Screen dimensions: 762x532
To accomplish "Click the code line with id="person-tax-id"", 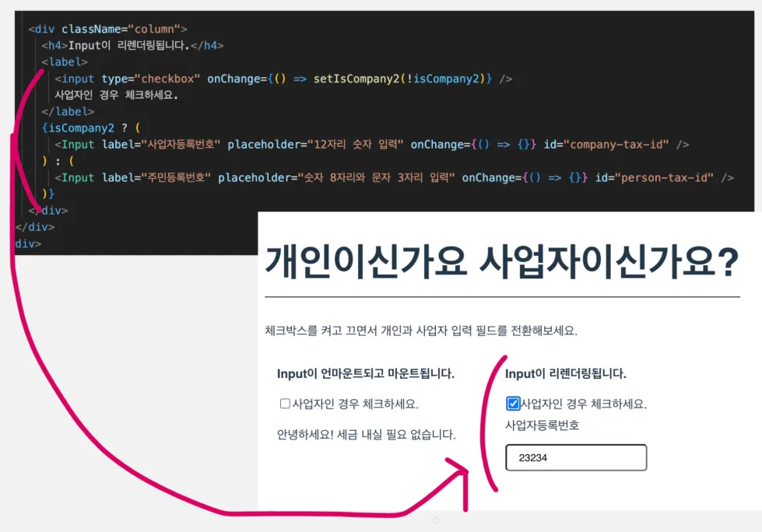I will point(394,177).
